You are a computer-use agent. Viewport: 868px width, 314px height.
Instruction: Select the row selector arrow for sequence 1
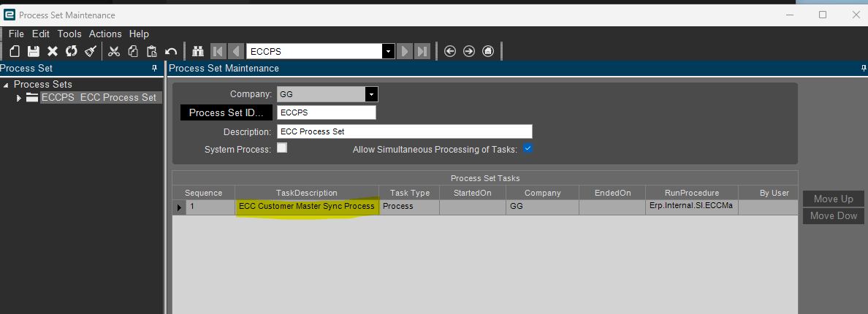pos(179,207)
